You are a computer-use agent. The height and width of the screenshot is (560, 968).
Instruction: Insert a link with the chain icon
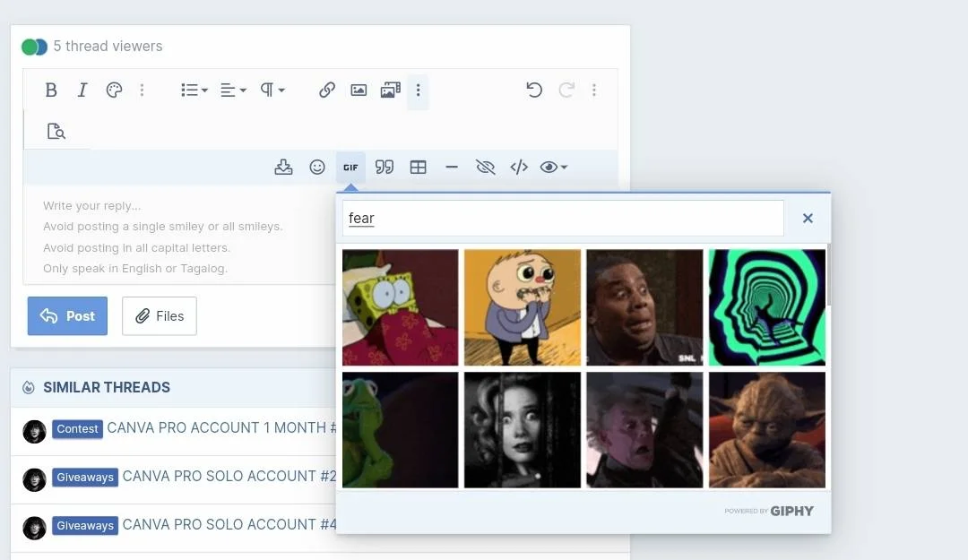[326, 90]
